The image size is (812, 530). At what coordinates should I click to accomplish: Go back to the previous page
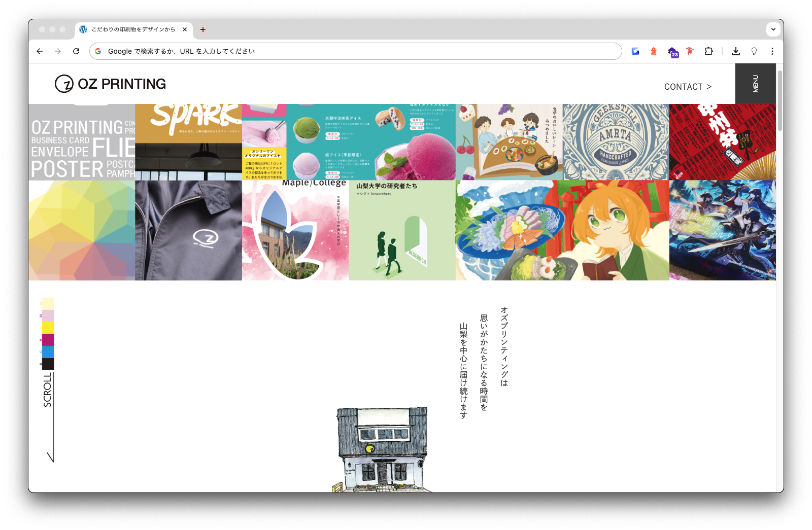click(40, 51)
